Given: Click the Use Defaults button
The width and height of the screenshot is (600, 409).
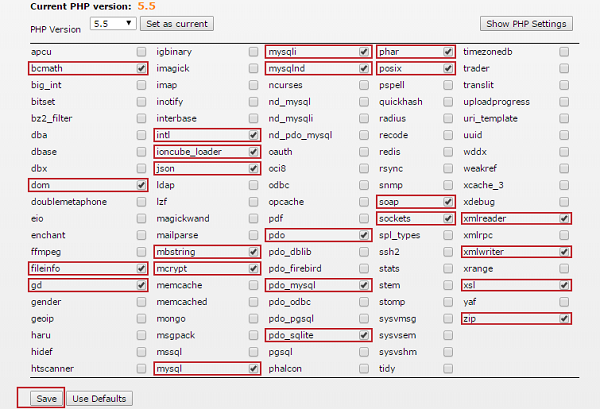Looking at the screenshot, I should (101, 398).
